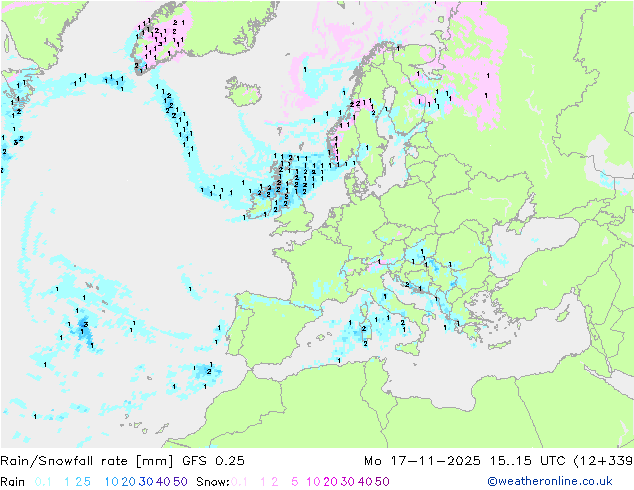Click the date 'Mo 17-11-2025 15..15 UTC' text
Image resolution: width=634 pixels, height=490 pixels.
click(x=467, y=461)
